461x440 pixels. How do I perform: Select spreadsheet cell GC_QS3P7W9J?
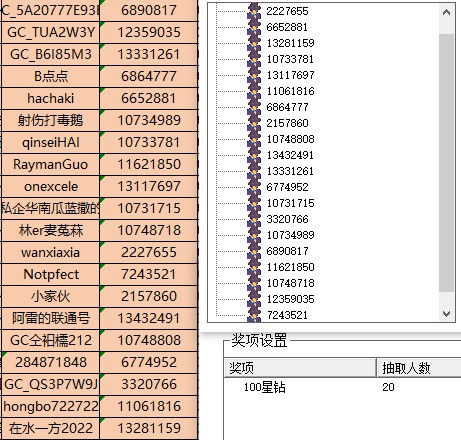pyautogui.click(x=51, y=384)
